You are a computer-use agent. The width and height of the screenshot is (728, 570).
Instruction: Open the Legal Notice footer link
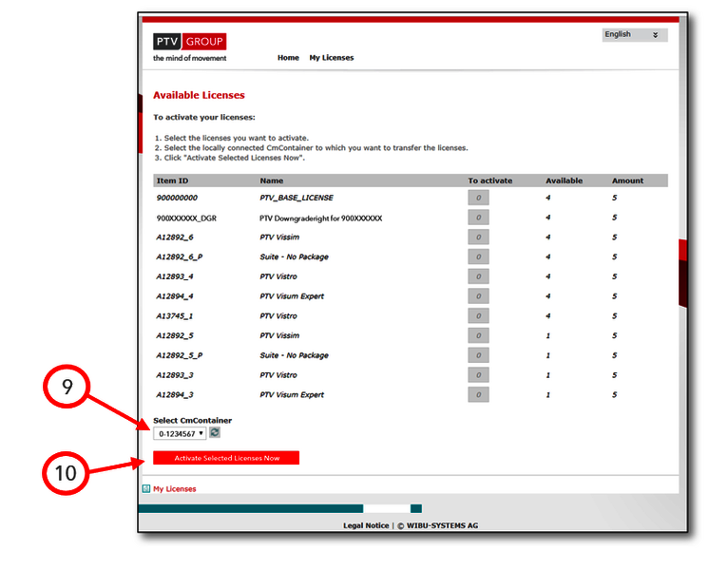tap(366, 525)
